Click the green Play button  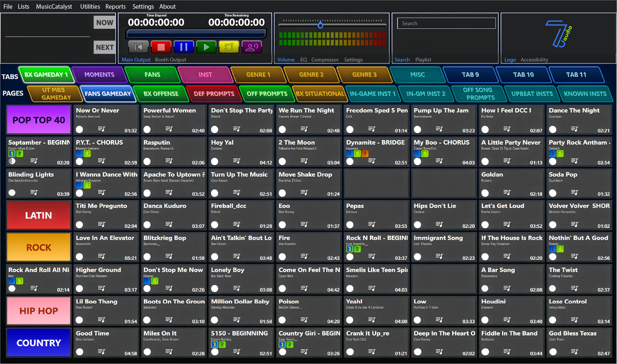click(206, 47)
